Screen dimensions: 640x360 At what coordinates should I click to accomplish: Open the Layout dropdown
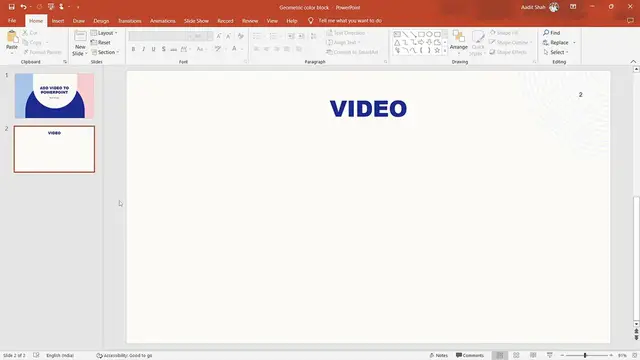tap(104, 33)
